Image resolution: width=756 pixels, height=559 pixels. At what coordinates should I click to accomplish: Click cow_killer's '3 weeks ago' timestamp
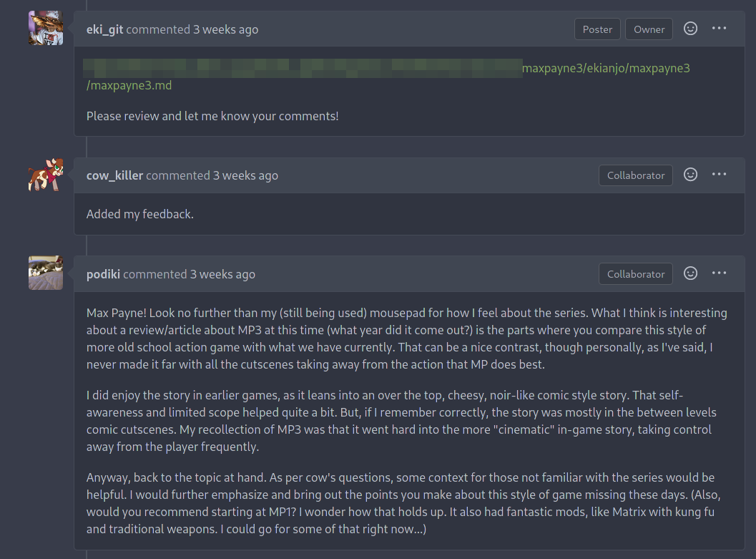pos(245,175)
